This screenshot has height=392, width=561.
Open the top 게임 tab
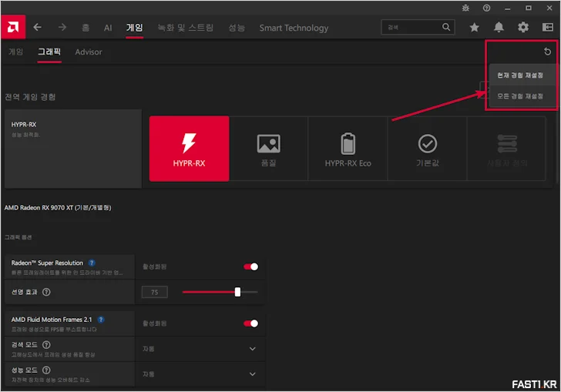(135, 28)
